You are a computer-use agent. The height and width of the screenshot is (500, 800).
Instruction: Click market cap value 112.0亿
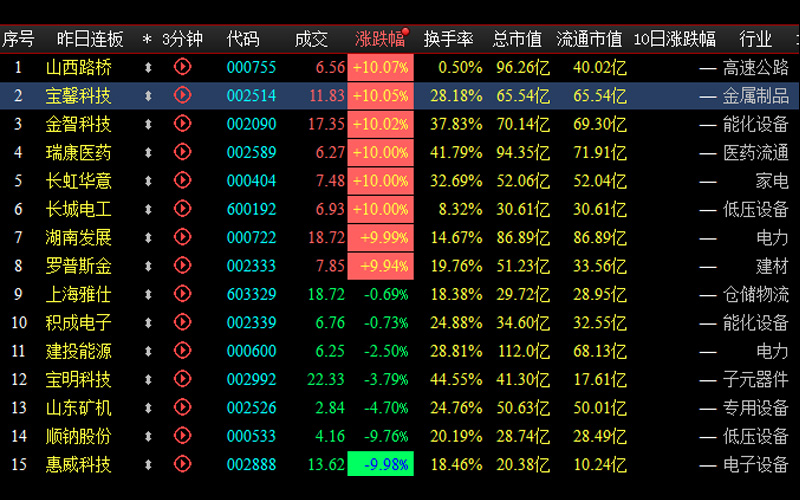523,351
